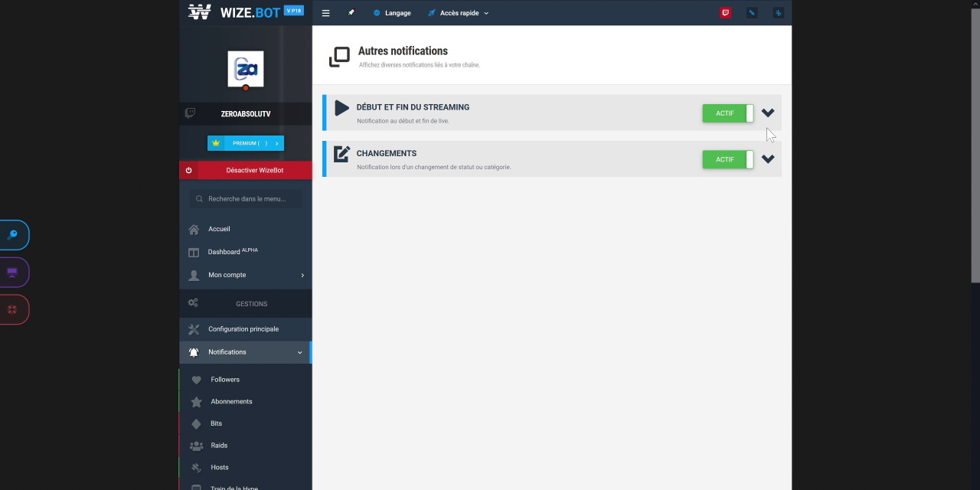Click the Hosts icon in the sidebar
Image resolution: width=980 pixels, height=490 pixels.
point(196,467)
